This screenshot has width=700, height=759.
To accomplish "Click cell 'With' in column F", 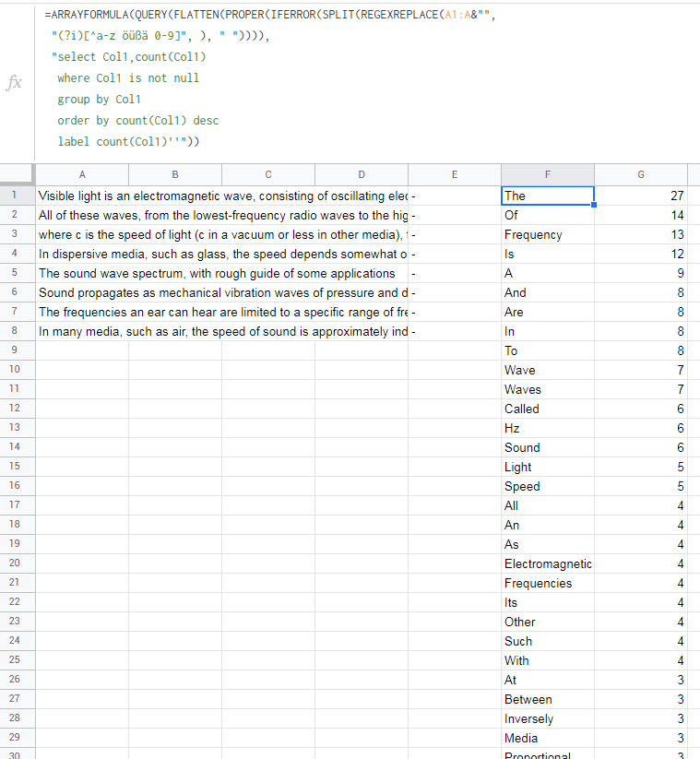I will point(548,660).
